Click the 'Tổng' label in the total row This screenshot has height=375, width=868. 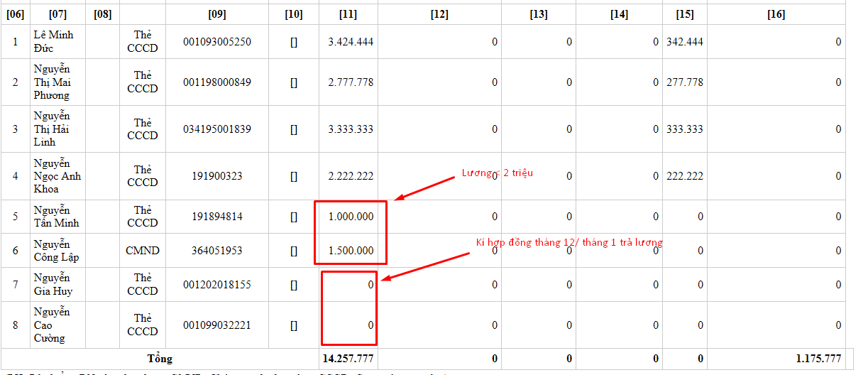[x=160, y=359]
